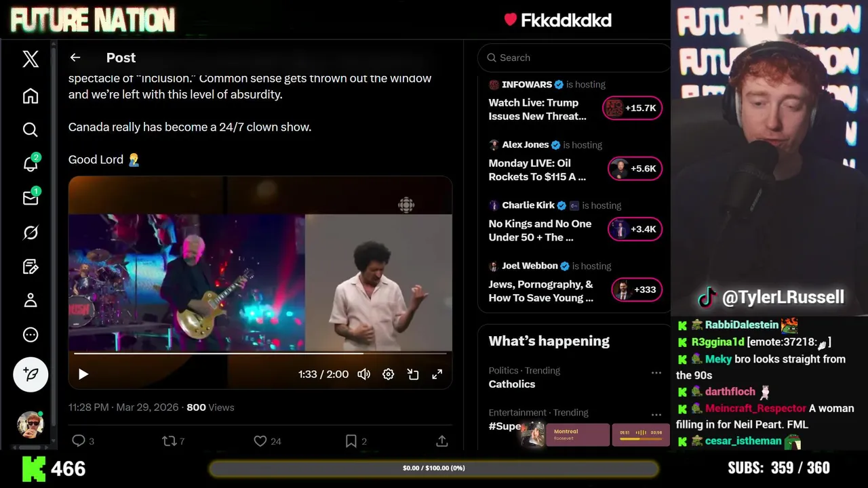Like the post with heart icon
This screenshot has width=868, height=488.
(260, 441)
